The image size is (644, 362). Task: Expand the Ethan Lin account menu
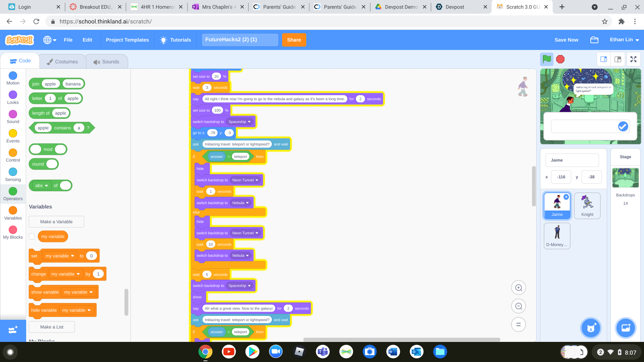[x=624, y=40]
